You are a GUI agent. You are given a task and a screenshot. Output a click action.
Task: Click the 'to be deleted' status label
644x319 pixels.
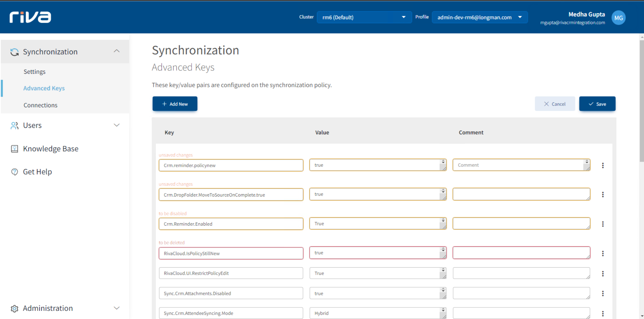click(172, 243)
